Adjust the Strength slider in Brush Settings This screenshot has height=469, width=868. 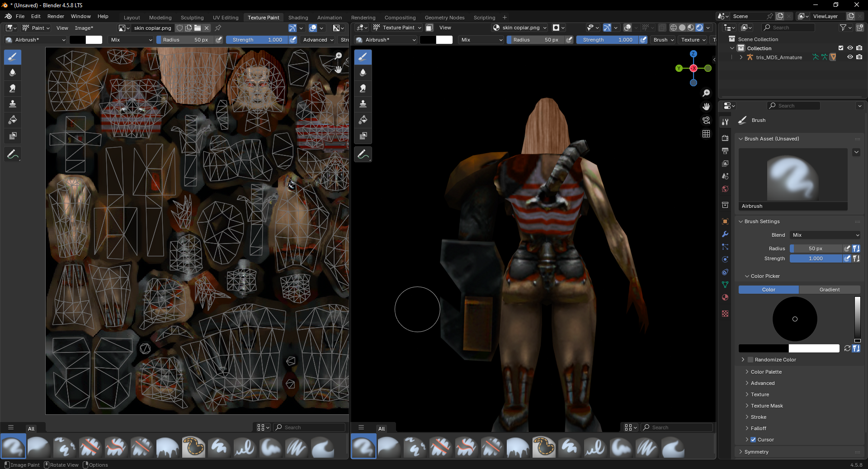816,258
